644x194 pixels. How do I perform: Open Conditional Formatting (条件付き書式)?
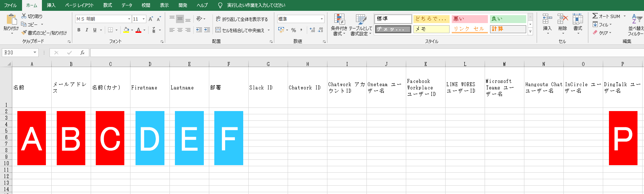coord(339,25)
